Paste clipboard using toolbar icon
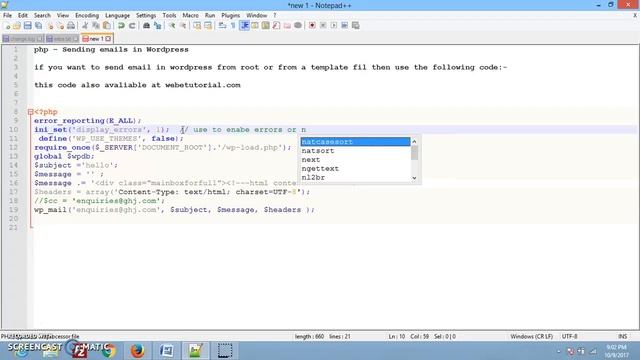Screen dimensions: 640x360 point(107,26)
